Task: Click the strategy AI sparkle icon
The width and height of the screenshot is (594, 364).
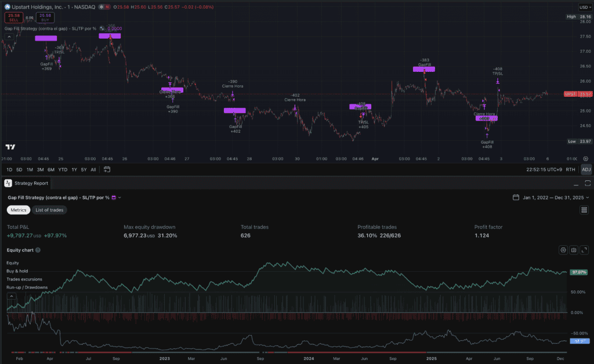Action: 102,28
